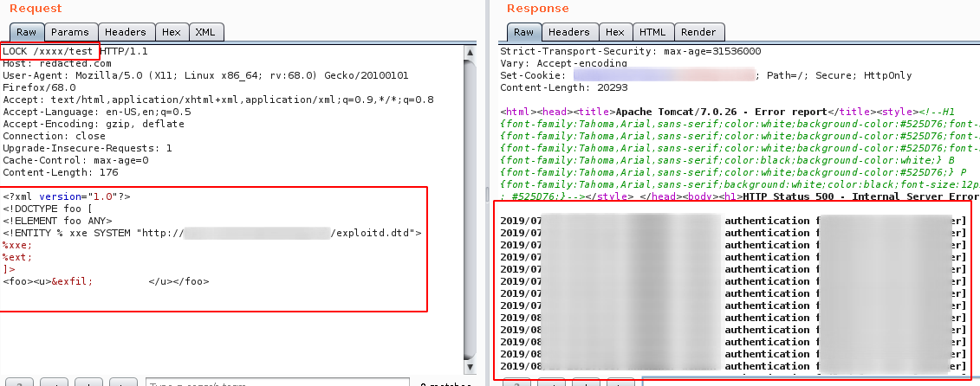980x386 pixels.
Task: Click the 'Connection: close' header line
Action: 55,136
